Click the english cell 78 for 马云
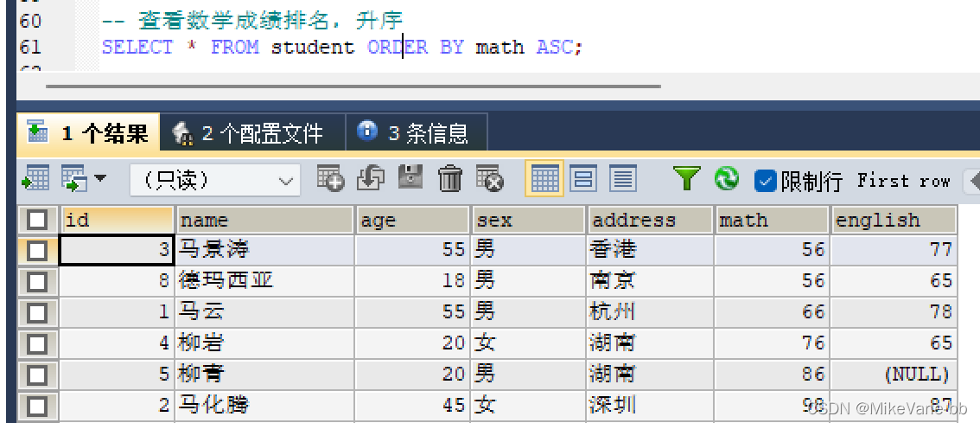This screenshot has width=980, height=423. (x=894, y=311)
